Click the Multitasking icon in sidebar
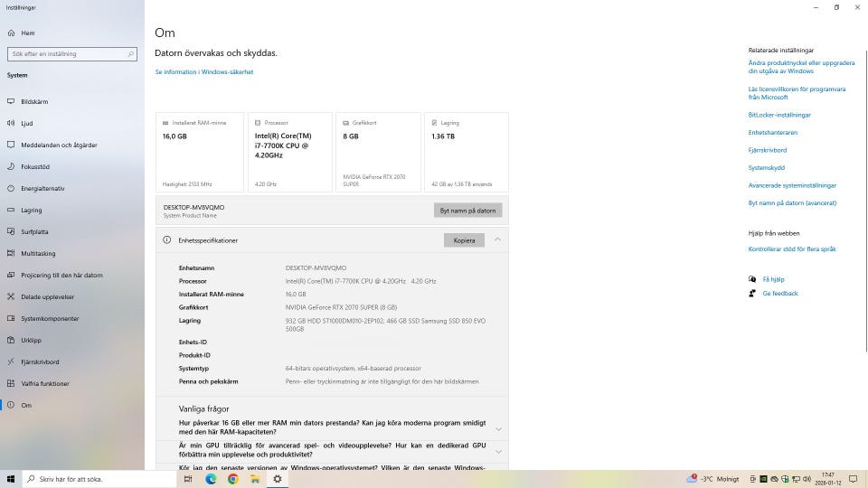868x488 pixels. point(11,253)
